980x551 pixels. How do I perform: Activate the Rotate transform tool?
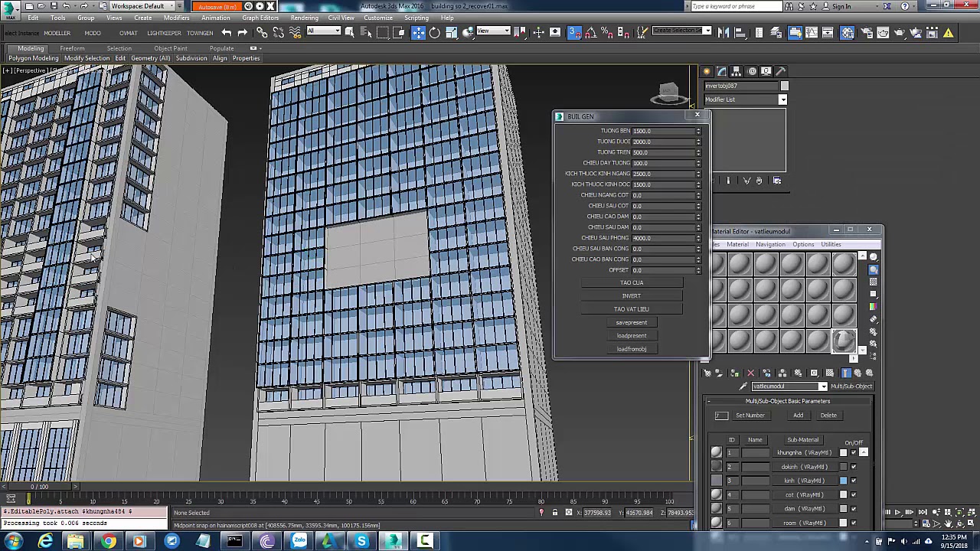pyautogui.click(x=434, y=33)
